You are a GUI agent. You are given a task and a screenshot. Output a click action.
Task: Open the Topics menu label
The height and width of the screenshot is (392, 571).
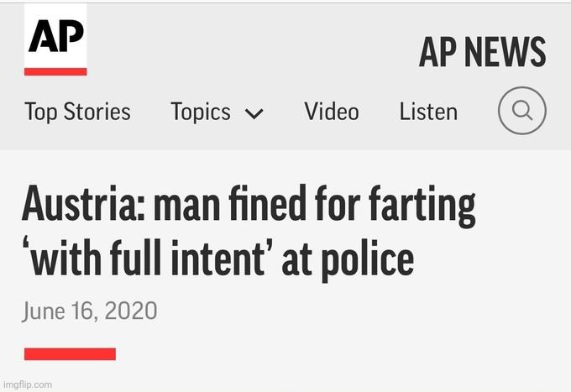tap(201, 112)
